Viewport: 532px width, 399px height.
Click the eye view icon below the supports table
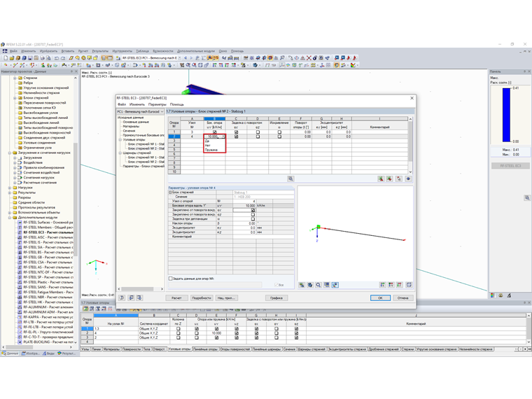[x=408, y=178]
